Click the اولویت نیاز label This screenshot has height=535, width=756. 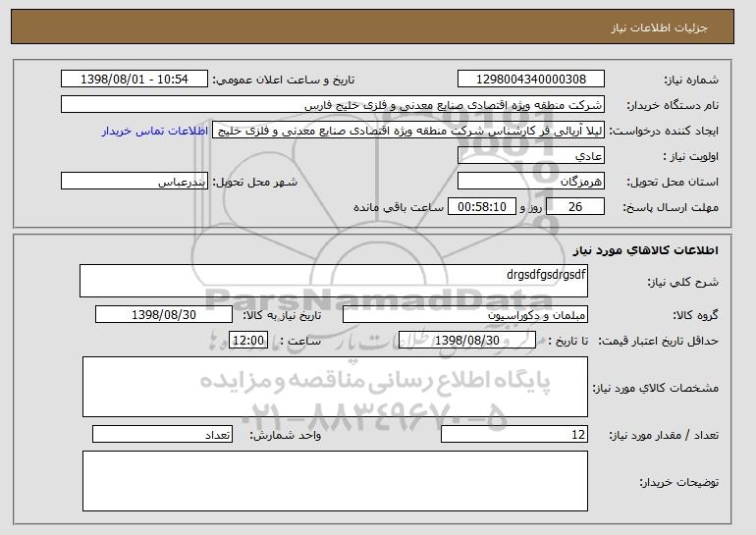click(691, 156)
